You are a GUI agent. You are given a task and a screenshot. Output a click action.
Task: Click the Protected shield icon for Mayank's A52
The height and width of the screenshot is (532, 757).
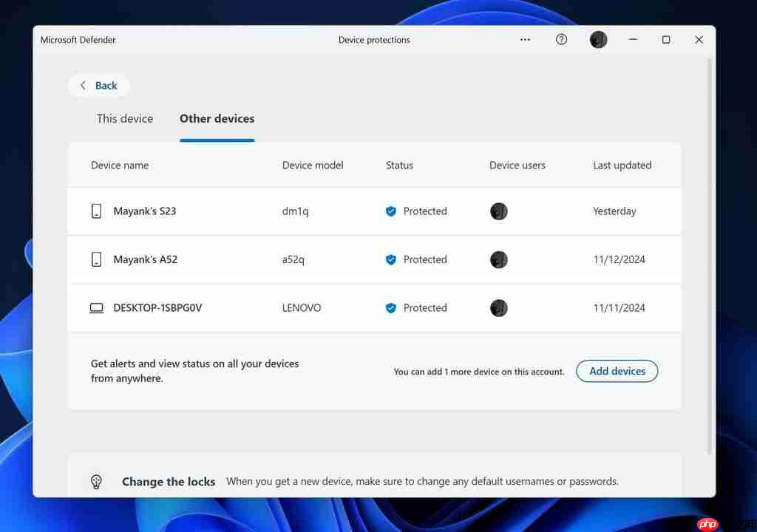point(391,259)
